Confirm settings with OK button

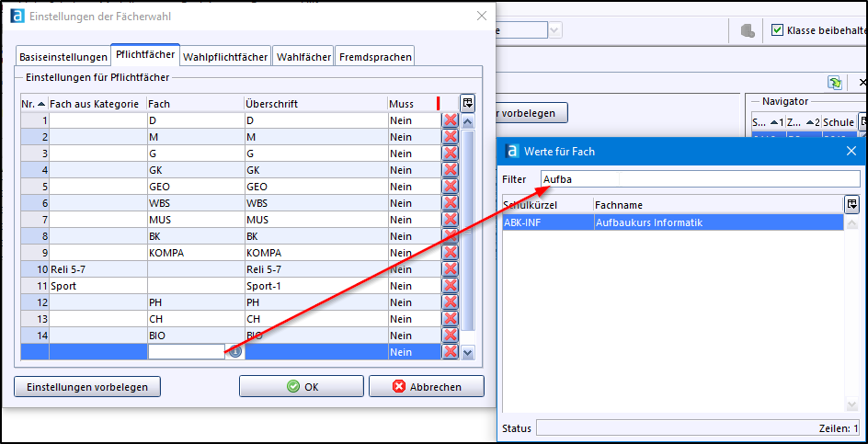302,387
